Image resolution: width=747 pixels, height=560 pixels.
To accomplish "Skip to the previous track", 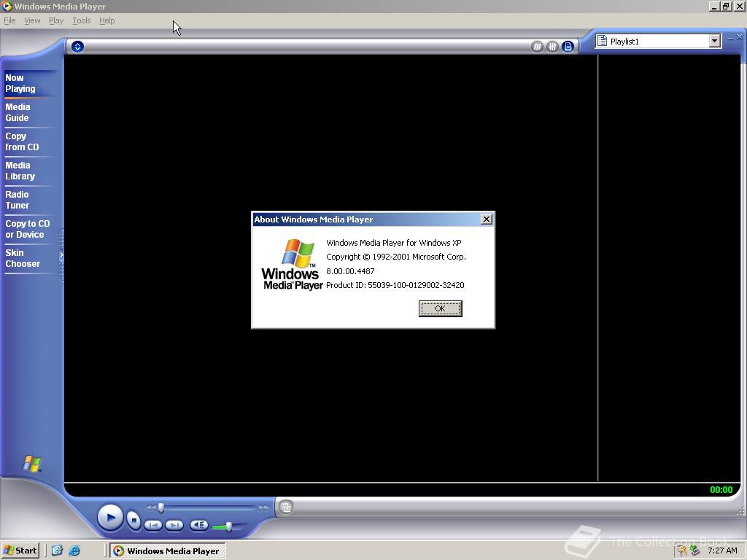I will coord(153,525).
